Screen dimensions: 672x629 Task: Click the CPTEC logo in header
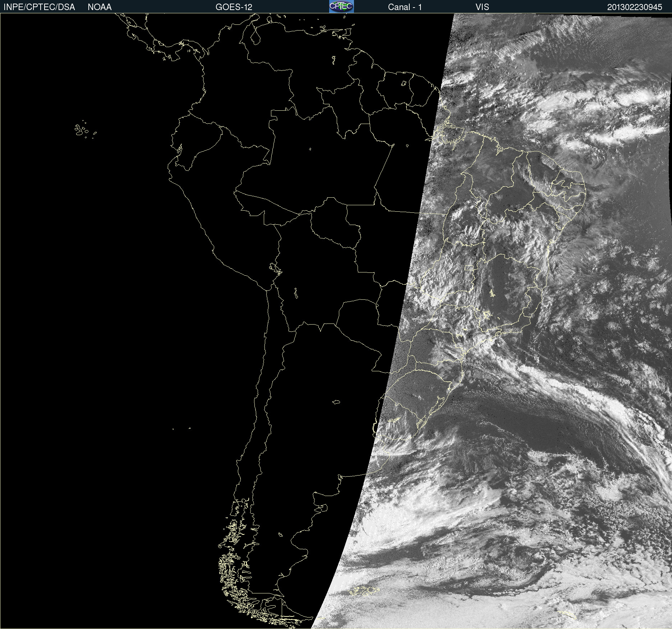341,6
